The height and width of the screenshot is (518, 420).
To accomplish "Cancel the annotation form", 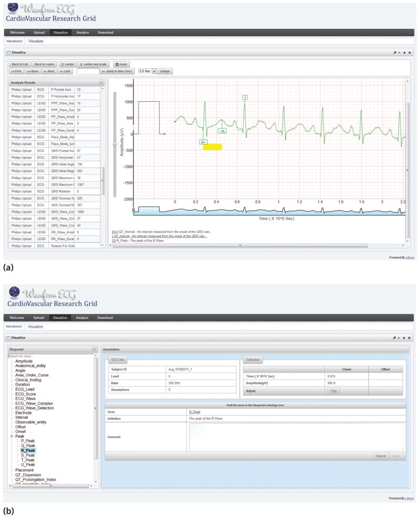I will (x=381, y=455).
